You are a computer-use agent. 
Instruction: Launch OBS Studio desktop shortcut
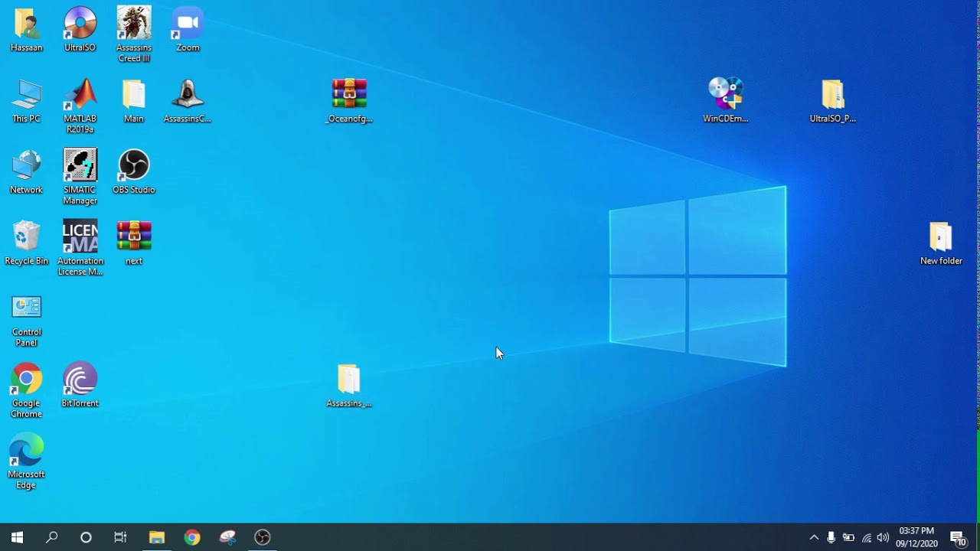(x=134, y=172)
